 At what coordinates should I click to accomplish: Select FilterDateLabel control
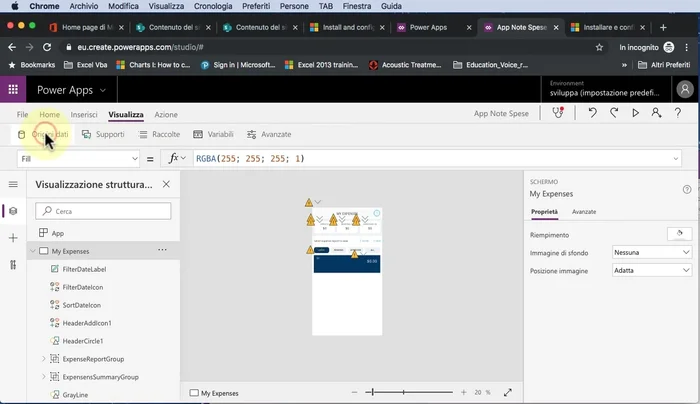coord(84,269)
